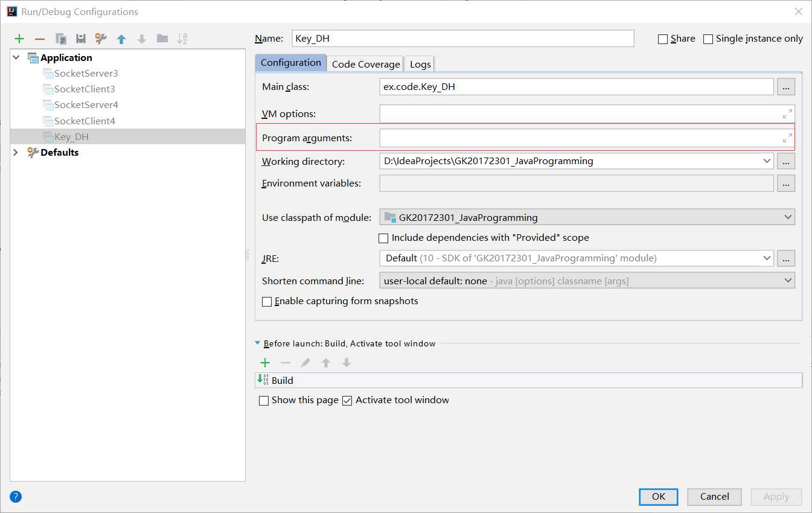Expand the Defaults tree node
This screenshot has width=812, height=513.
click(x=16, y=153)
